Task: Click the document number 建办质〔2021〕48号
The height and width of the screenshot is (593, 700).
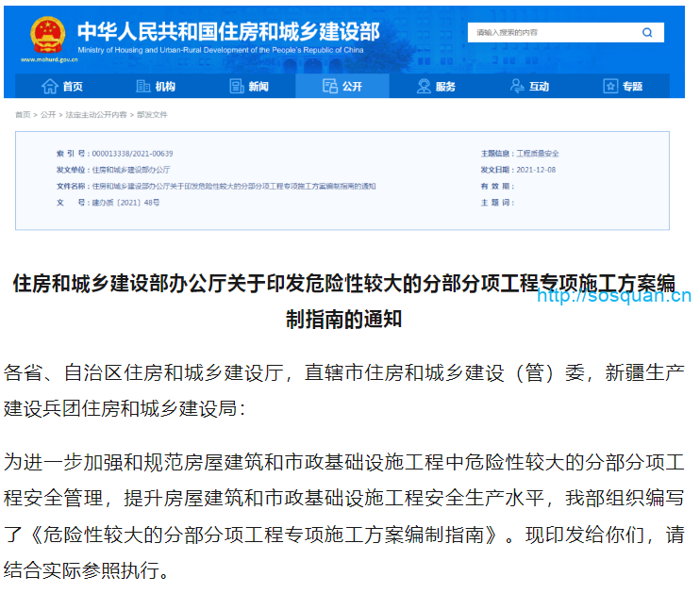Action: pos(125,203)
